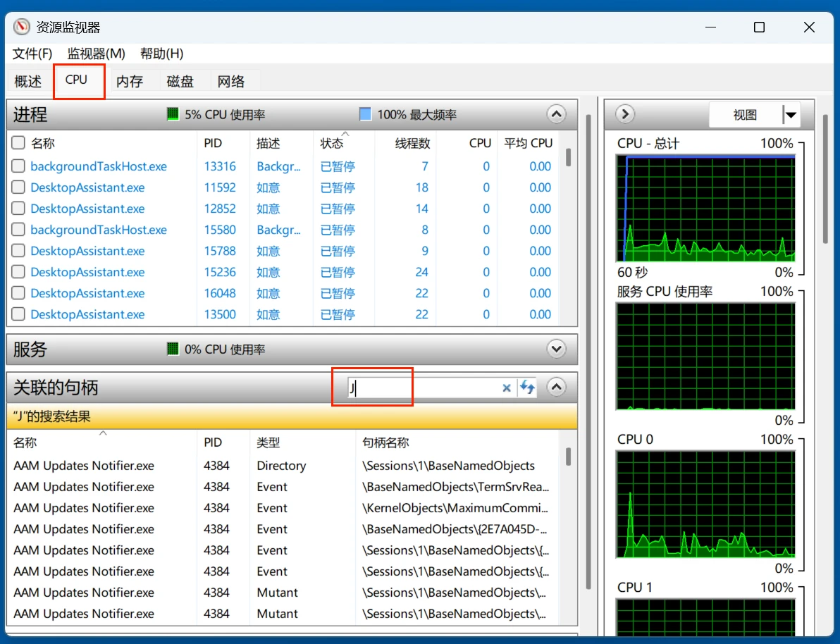Check the backgroundTaskHost.exe PID 13316 checkbox
This screenshot has height=644, width=840.
(x=18, y=166)
